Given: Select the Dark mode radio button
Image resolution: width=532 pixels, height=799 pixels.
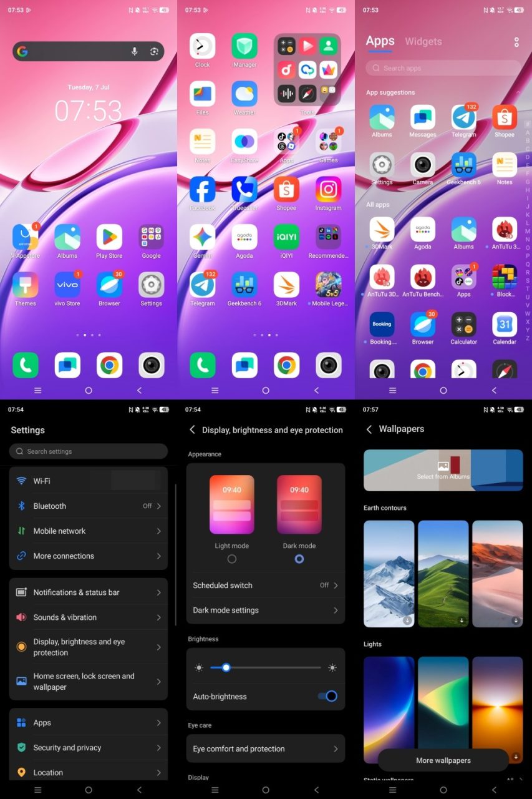Looking at the screenshot, I should (x=299, y=559).
